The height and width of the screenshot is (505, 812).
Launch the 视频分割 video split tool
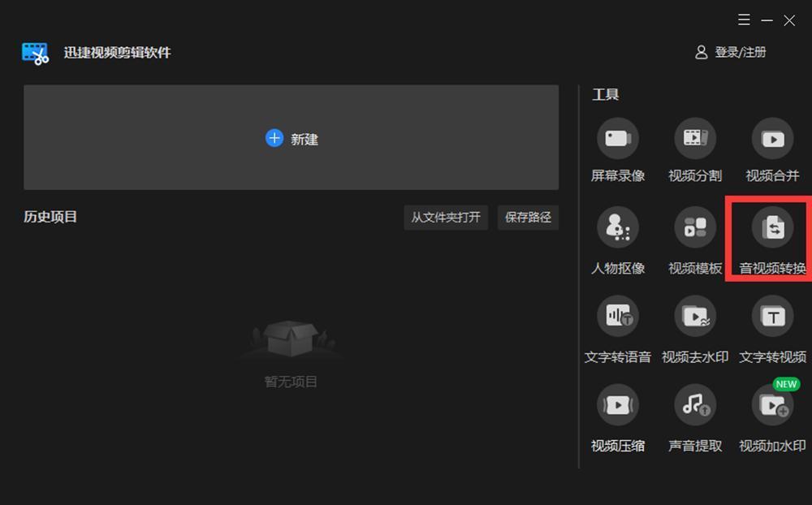[x=695, y=138]
